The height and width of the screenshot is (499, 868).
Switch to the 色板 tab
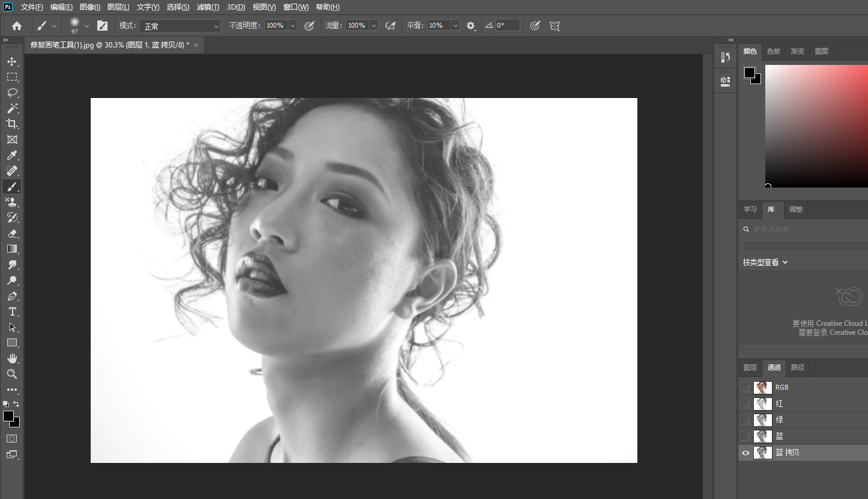[x=774, y=51]
